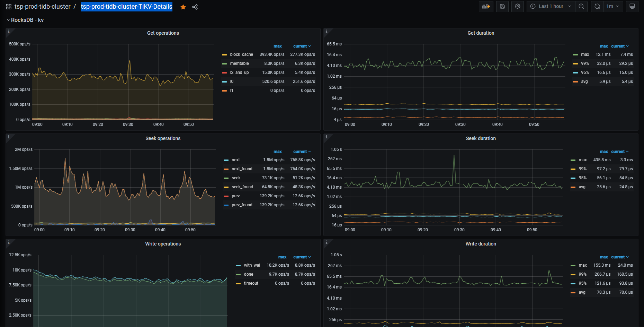The image size is (644, 327).
Task: Toggle with_wal series in Write operations legend
Action: click(x=252, y=265)
